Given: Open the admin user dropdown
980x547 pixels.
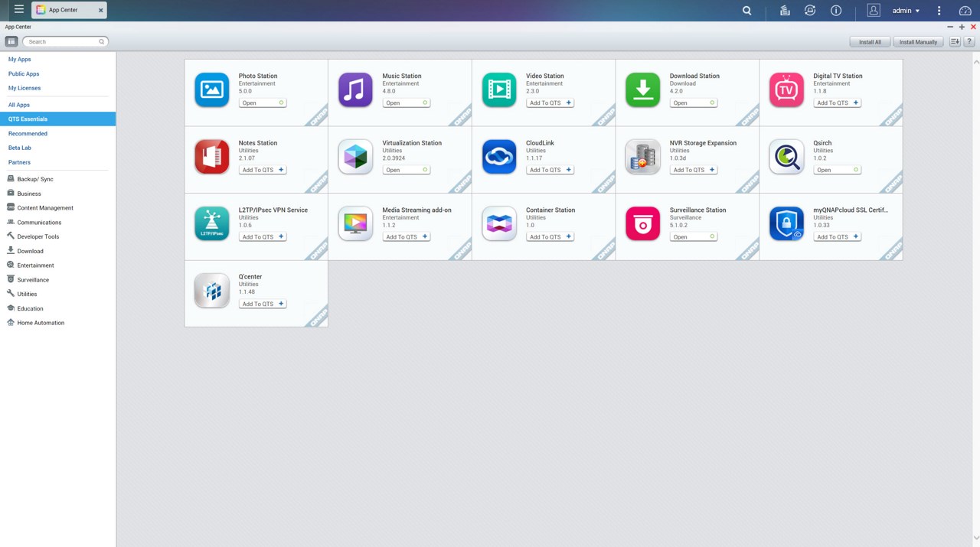Looking at the screenshot, I should tap(906, 11).
